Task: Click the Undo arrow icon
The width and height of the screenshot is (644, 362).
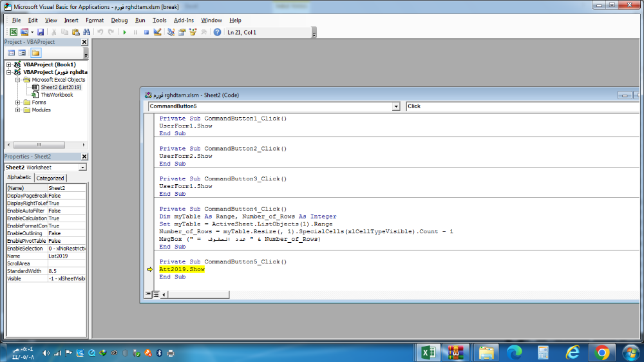Action: [100, 32]
